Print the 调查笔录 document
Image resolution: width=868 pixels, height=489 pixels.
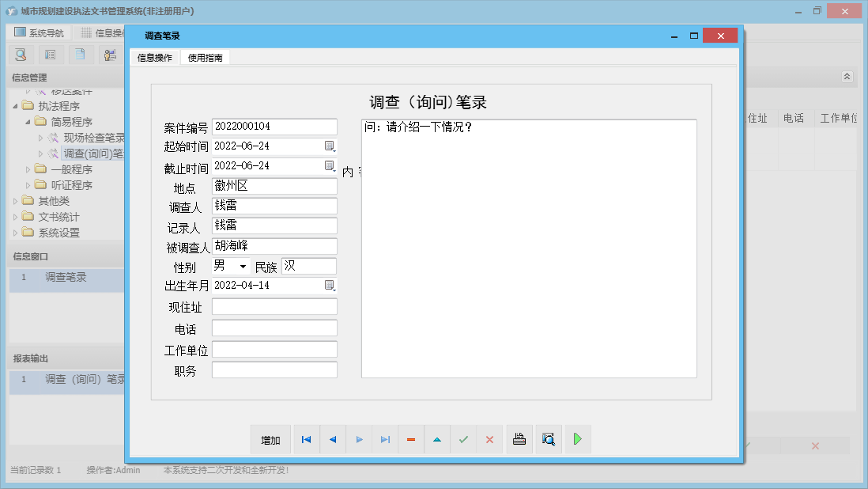[519, 439]
